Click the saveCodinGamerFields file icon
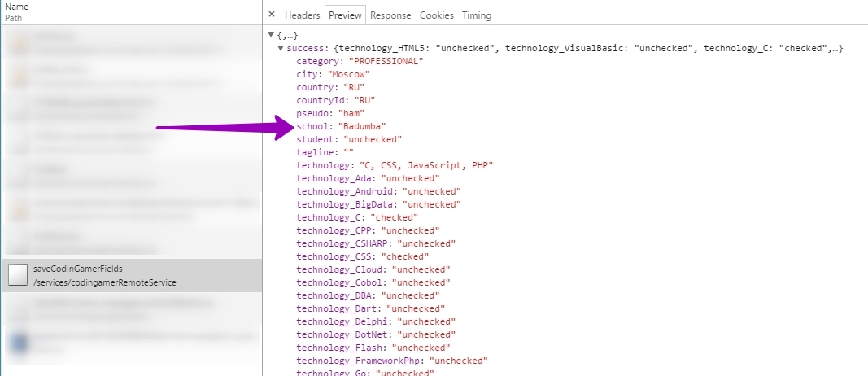The height and width of the screenshot is (376, 868). click(x=18, y=275)
